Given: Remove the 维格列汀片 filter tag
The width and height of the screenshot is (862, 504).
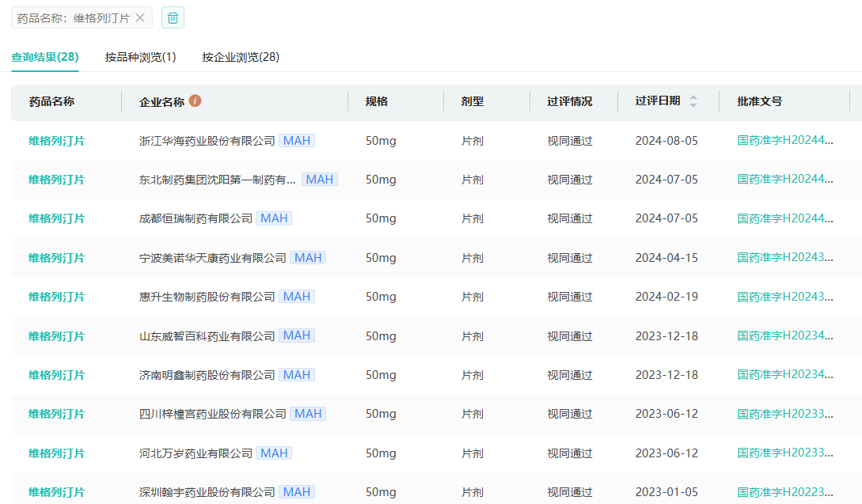Looking at the screenshot, I should (140, 17).
